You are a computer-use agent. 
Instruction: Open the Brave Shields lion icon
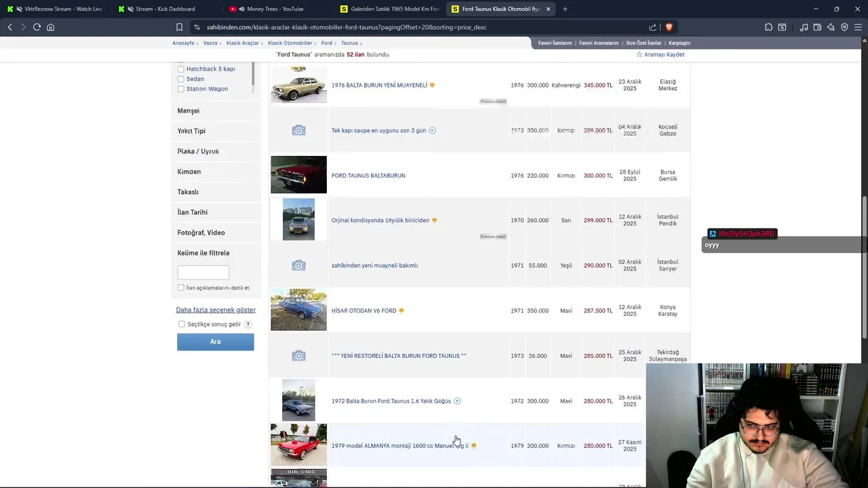(669, 27)
